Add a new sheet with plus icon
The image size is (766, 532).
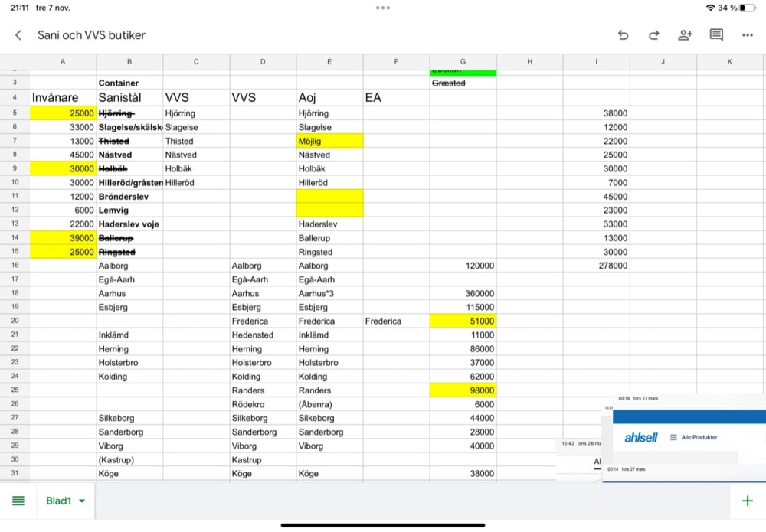tap(748, 501)
